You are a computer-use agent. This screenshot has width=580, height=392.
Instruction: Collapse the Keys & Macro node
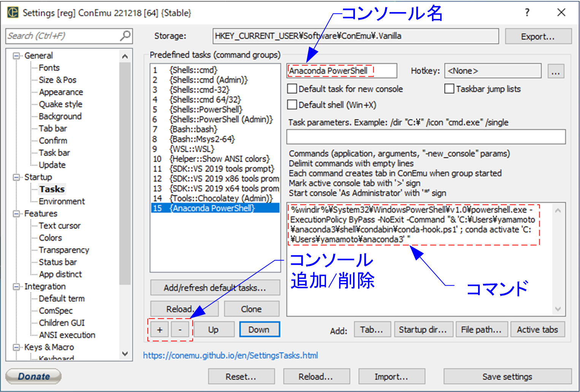[x=16, y=348]
